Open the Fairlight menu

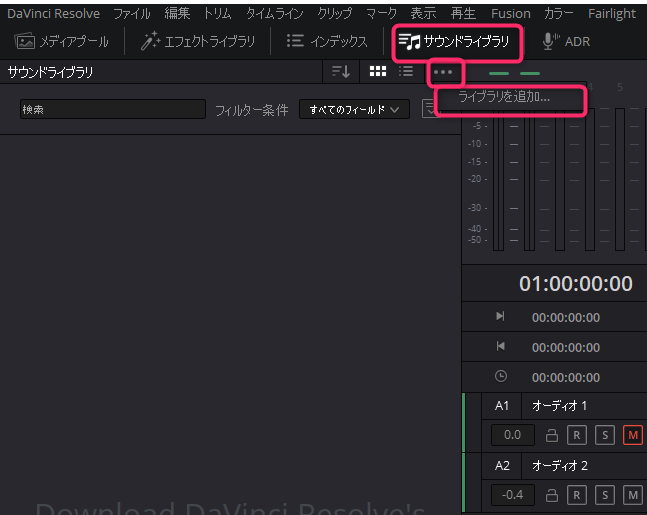(x=612, y=14)
